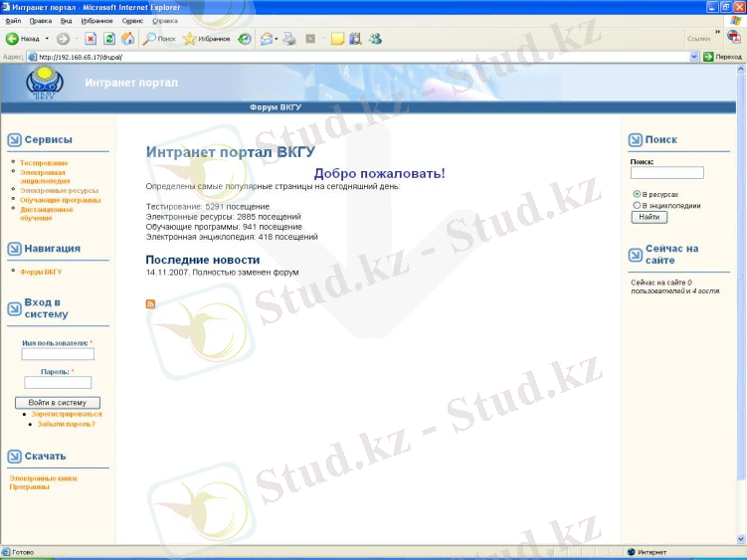Click the Сервисы block arrow icon
The width and height of the screenshot is (747, 560).
click(14, 140)
